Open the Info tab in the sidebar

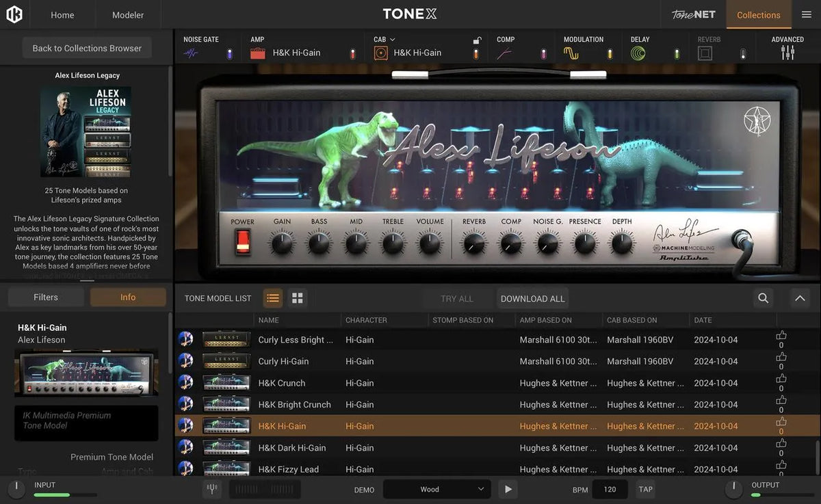[127, 296]
